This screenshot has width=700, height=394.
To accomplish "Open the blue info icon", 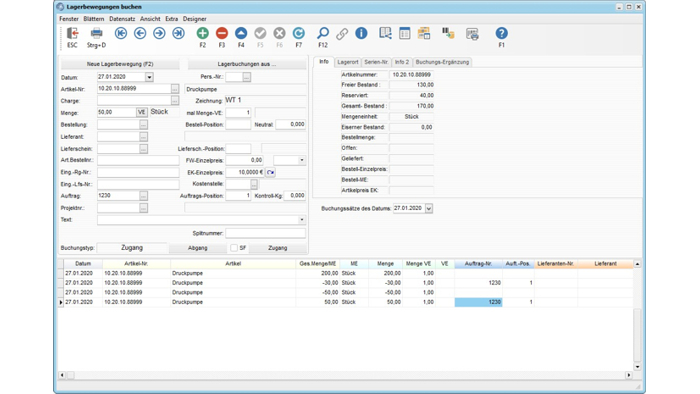I will (x=361, y=33).
